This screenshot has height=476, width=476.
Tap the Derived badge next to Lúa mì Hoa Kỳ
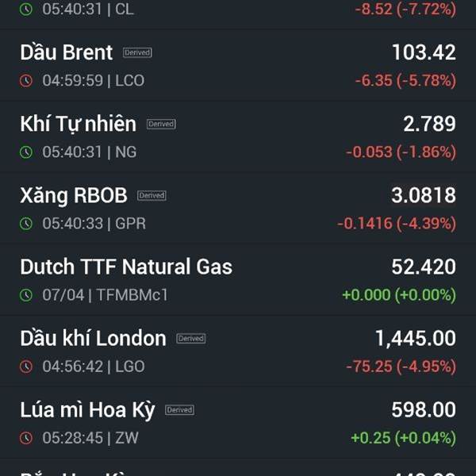click(x=180, y=410)
